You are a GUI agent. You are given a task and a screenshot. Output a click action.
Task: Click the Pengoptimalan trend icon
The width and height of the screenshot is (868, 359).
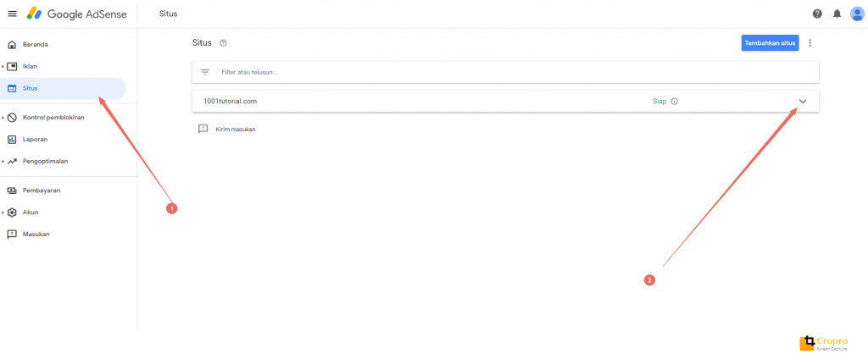pyautogui.click(x=12, y=162)
